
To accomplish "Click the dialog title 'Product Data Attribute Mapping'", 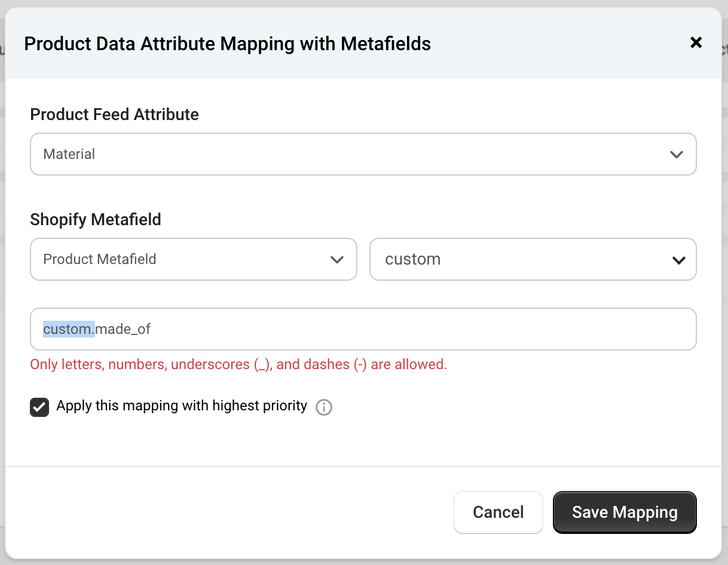I will click(x=227, y=44).
